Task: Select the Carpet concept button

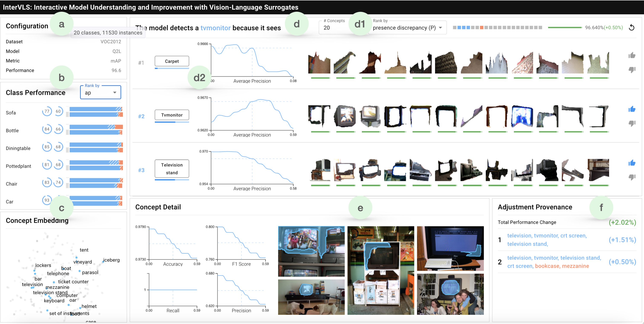Action: point(172,61)
